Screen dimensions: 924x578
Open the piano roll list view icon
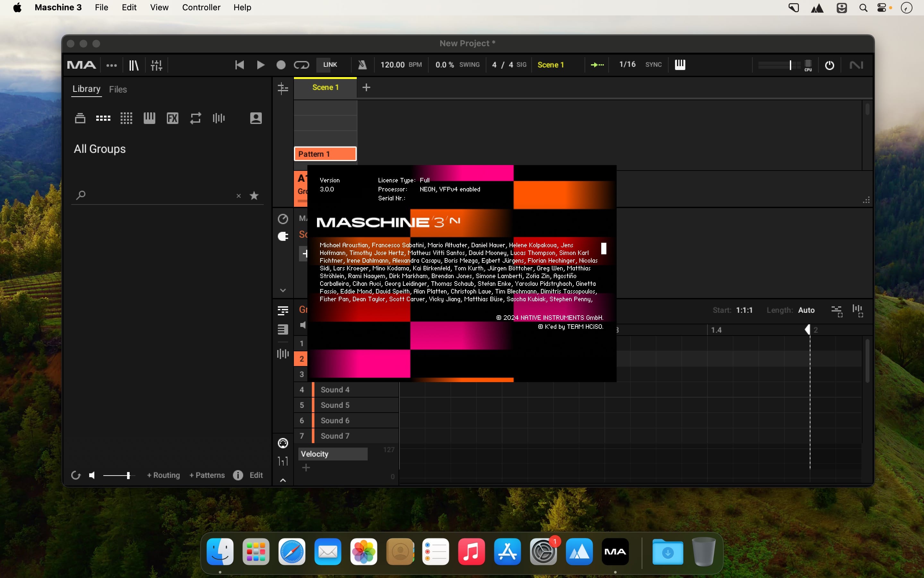point(283,329)
